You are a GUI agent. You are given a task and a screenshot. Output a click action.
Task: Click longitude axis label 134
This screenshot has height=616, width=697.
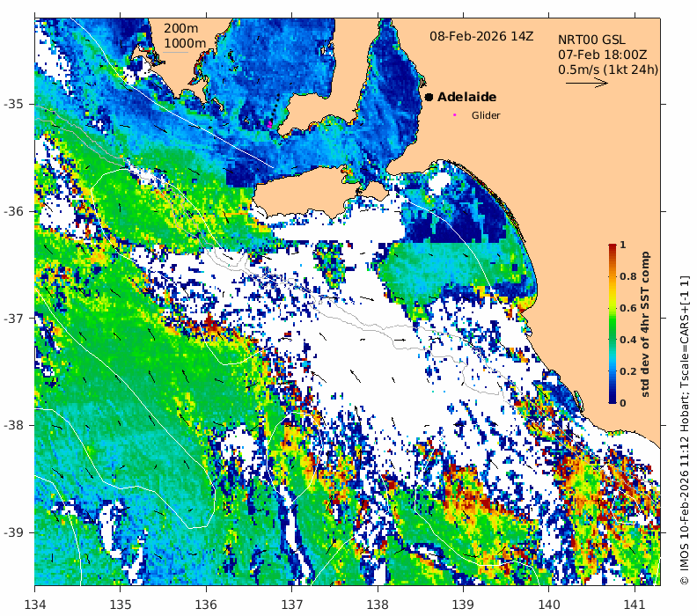(35, 605)
